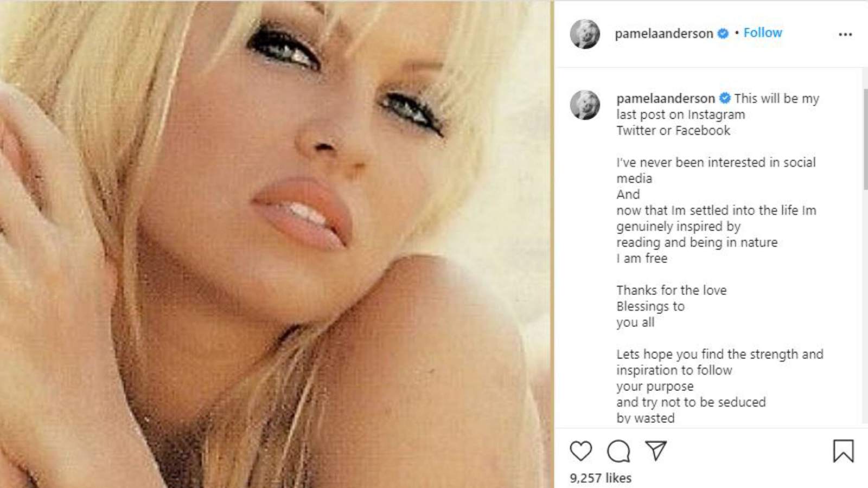The height and width of the screenshot is (488, 868).
Task: Save the post with the bookmark icon
Action: coord(843,451)
